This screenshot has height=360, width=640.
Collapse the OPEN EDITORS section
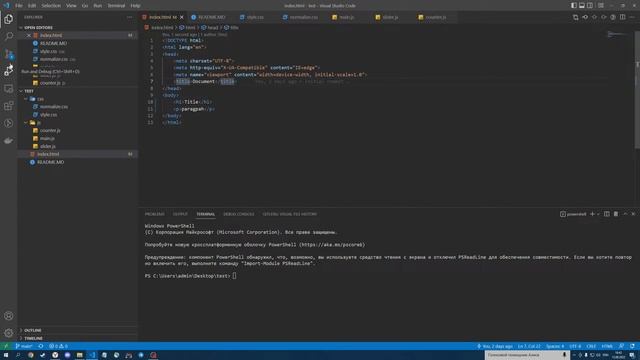click(78, 27)
